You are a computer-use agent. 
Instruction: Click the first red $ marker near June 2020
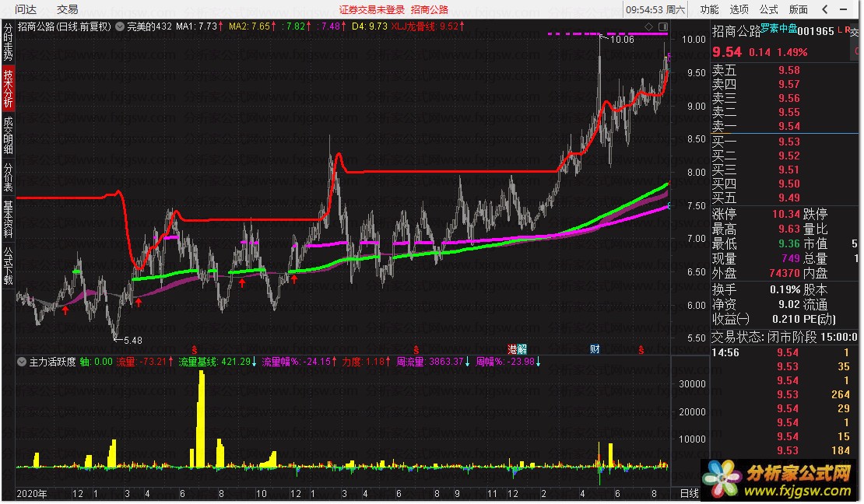(x=194, y=350)
